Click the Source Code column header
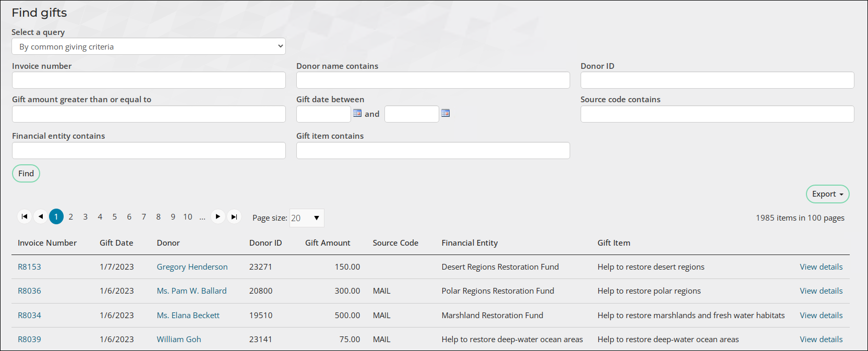 click(x=395, y=243)
